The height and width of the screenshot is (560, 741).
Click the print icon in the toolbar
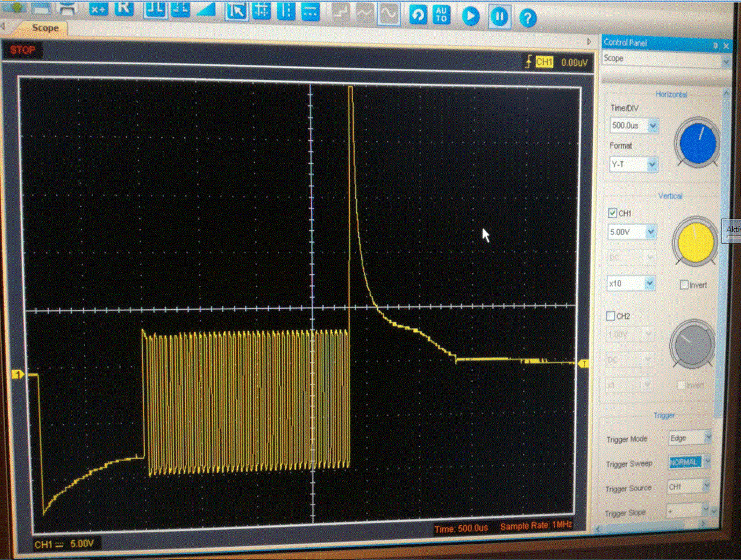click(68, 8)
